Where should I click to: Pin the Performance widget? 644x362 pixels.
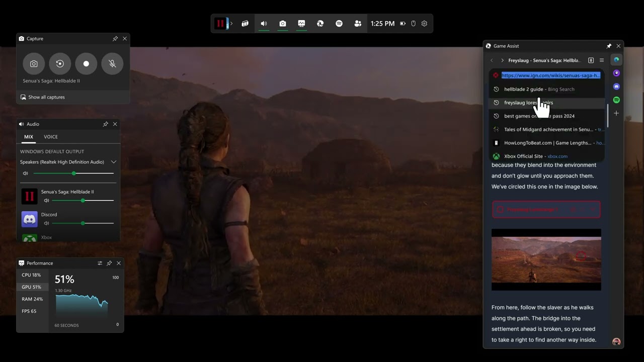(109, 263)
